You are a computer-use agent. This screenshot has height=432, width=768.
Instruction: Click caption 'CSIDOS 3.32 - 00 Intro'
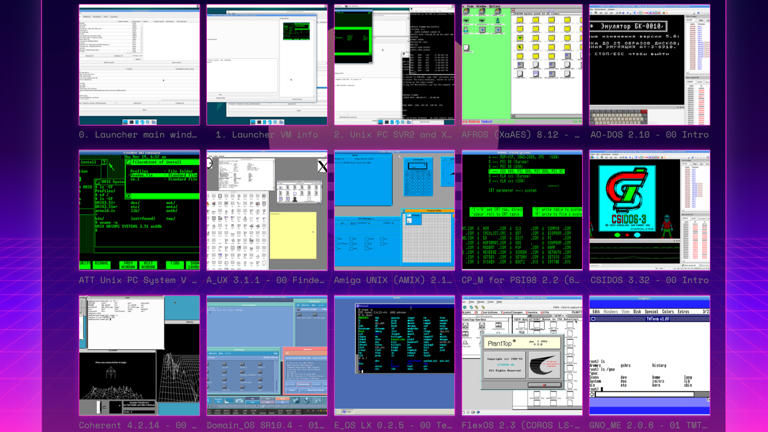[x=649, y=280]
